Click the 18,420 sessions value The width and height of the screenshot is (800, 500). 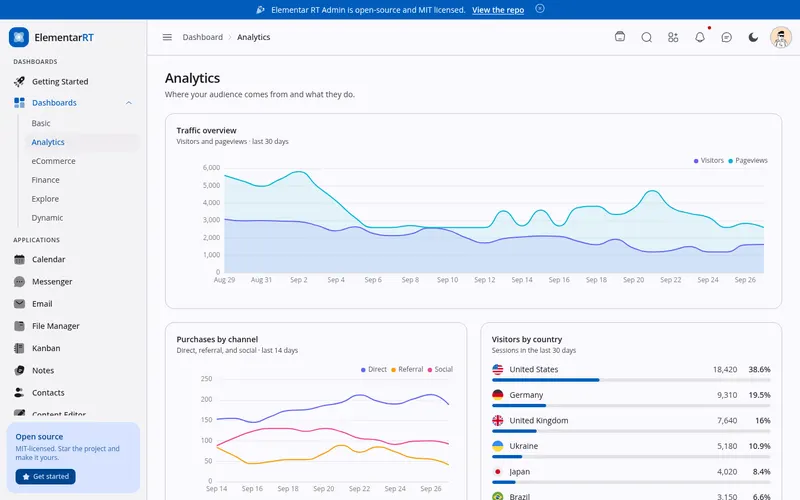point(725,369)
